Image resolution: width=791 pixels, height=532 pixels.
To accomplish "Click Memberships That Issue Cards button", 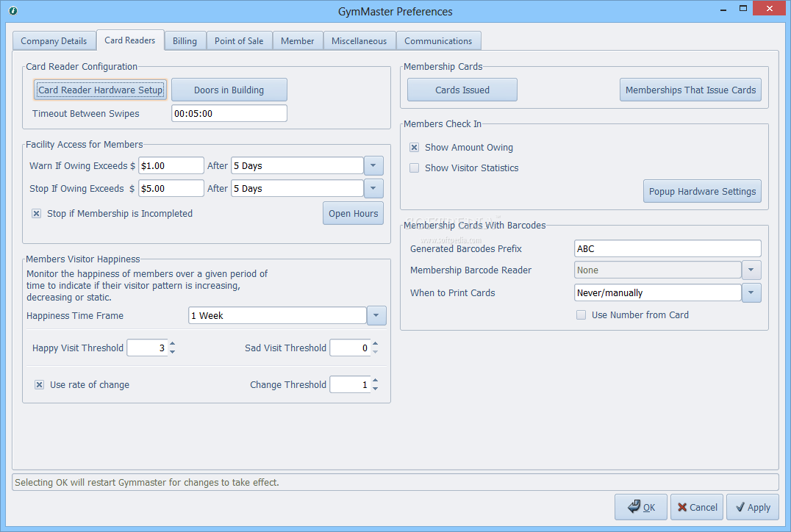I will click(x=690, y=90).
